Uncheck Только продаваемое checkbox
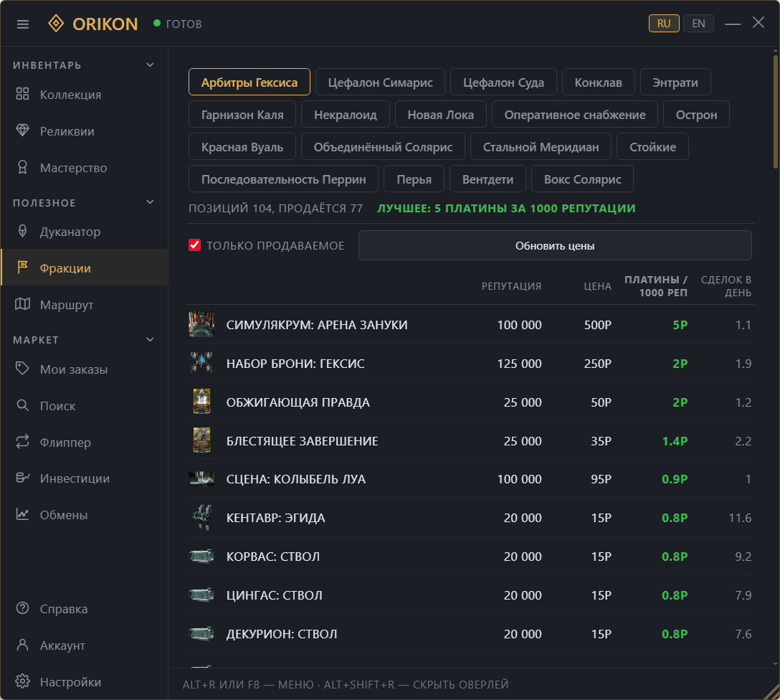Image resolution: width=780 pixels, height=700 pixels. [x=194, y=245]
